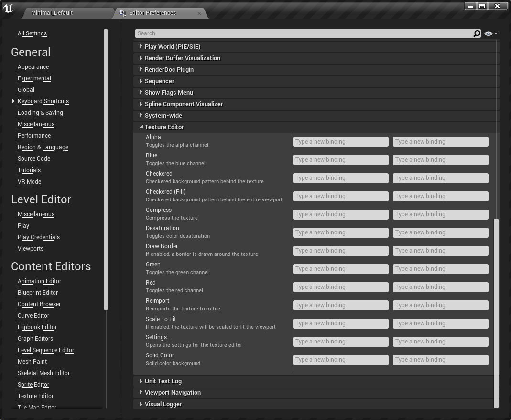
Task: Open Source Code settings
Action: coord(34,158)
